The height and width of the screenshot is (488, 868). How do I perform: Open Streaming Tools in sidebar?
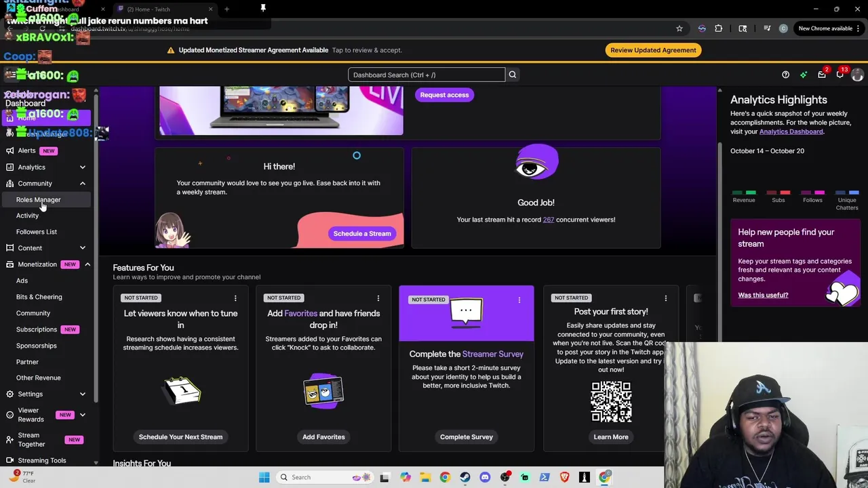click(x=42, y=460)
